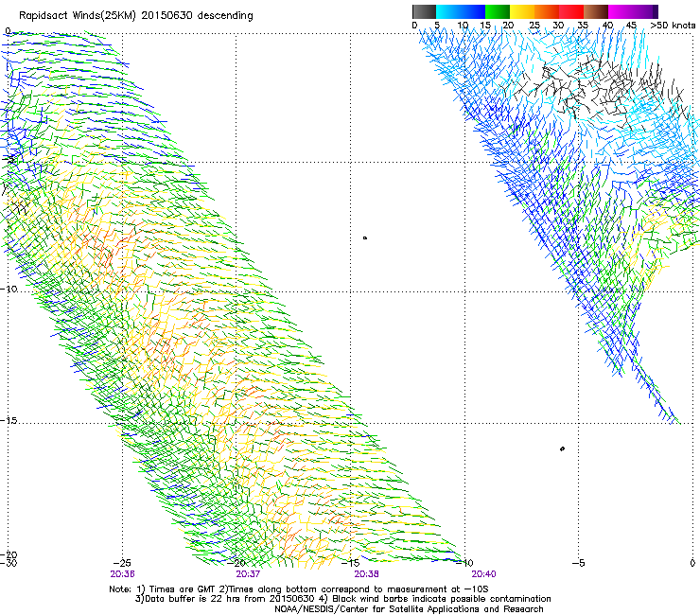Click the orange 25-30 knots color segment

[x=547, y=11]
